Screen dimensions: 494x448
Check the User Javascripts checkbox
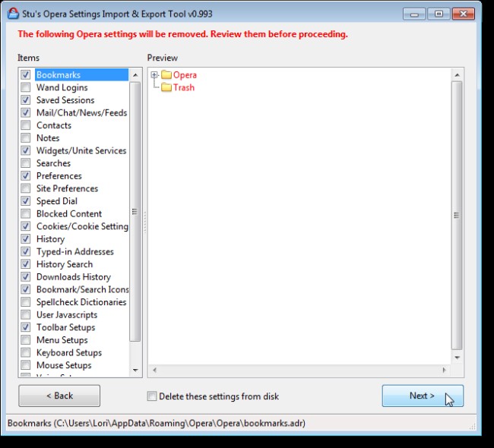[x=26, y=314]
